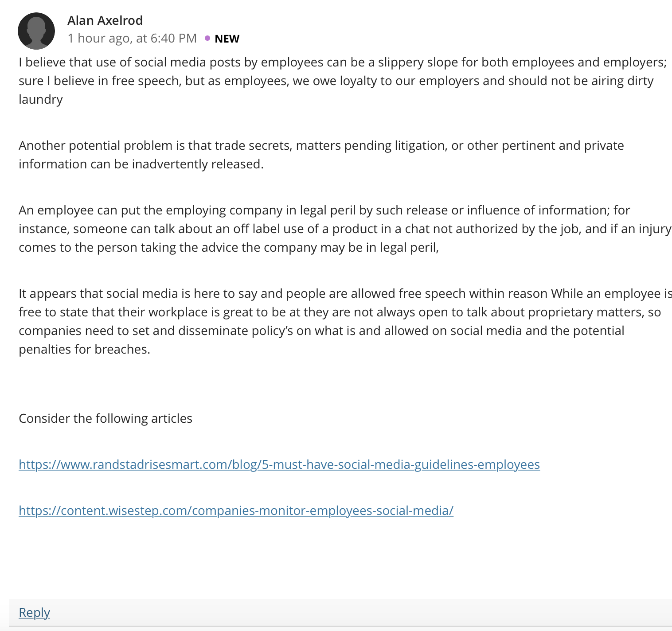672x631 pixels.
Task: Click the 'companies need to set and disseminate' line
Action: point(321,331)
